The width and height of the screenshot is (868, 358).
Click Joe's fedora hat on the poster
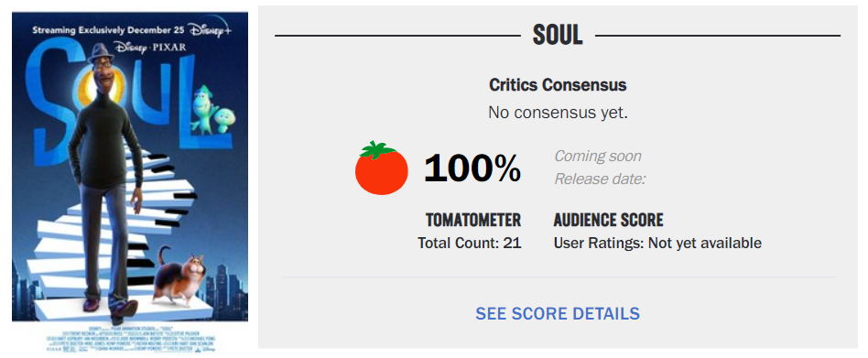100,54
